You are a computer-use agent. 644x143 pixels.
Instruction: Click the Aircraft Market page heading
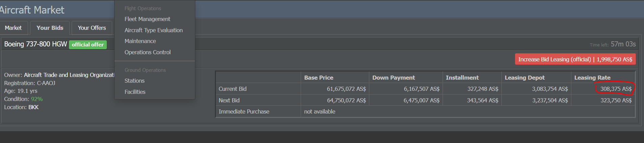click(x=32, y=10)
